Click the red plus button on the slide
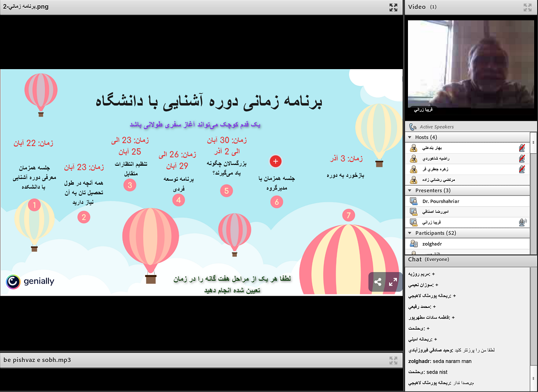This screenshot has width=538, height=392. 276,161
